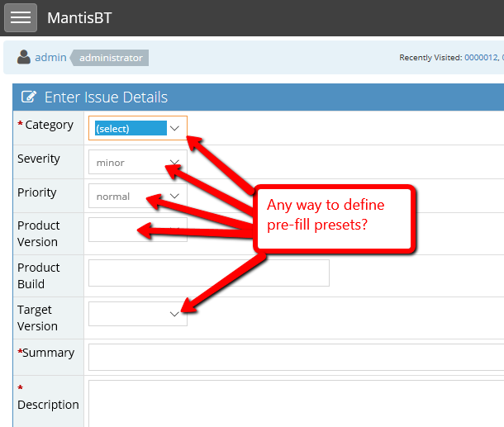The height and width of the screenshot is (427, 504).
Task: Open the admin user profile link
Action: point(50,58)
